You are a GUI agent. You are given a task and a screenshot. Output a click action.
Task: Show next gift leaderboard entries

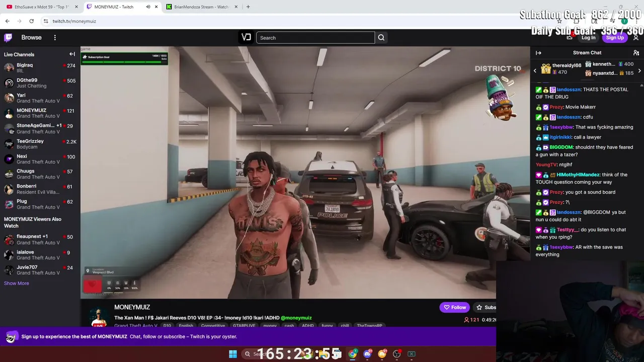pos(639,70)
